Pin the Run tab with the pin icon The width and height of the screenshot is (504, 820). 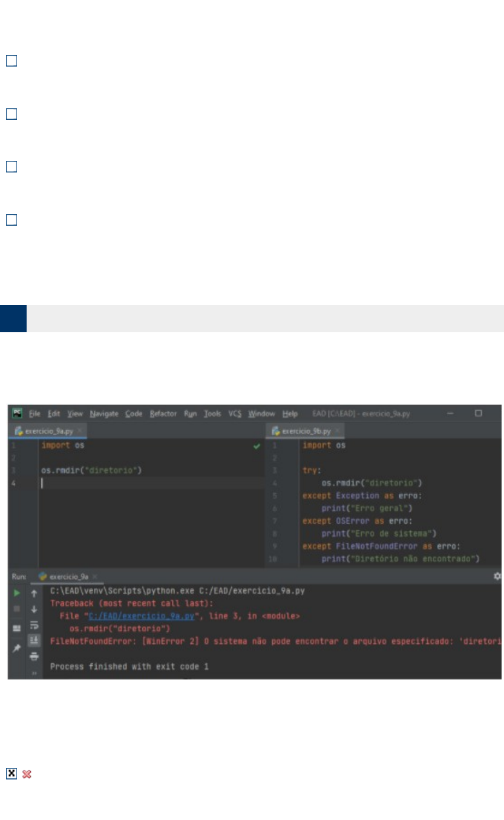[17, 648]
